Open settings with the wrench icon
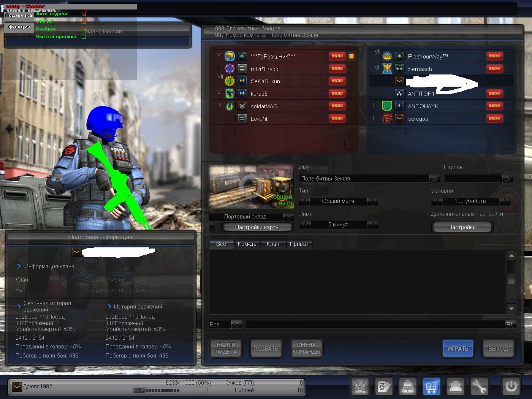This screenshot has width=532, height=399. [x=479, y=387]
